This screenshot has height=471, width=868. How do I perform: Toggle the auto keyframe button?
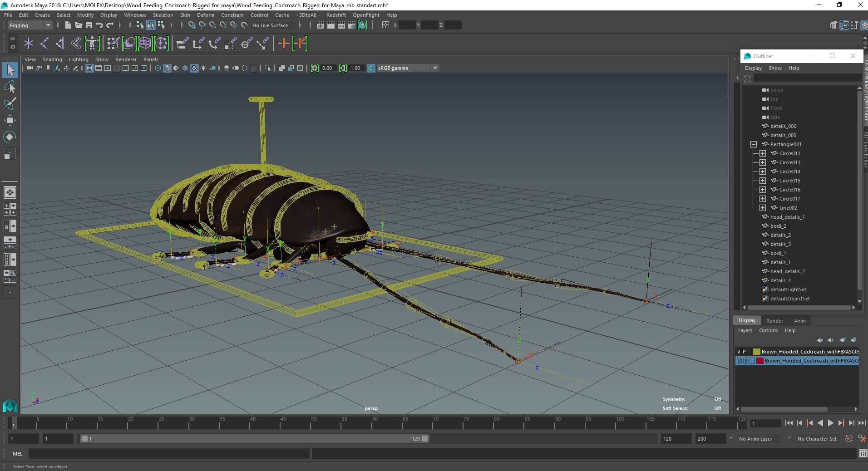pos(848,439)
